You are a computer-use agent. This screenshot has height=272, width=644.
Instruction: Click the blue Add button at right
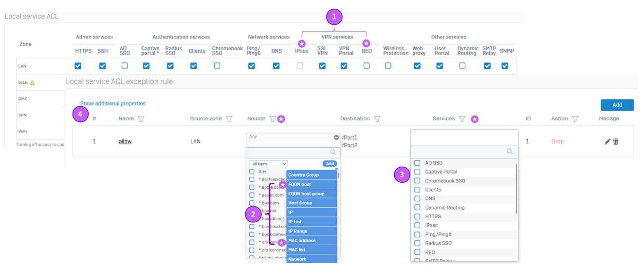point(617,105)
